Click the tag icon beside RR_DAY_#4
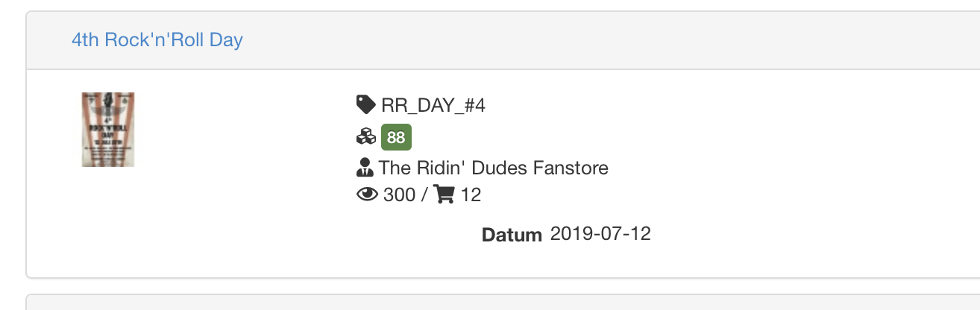 point(365,105)
